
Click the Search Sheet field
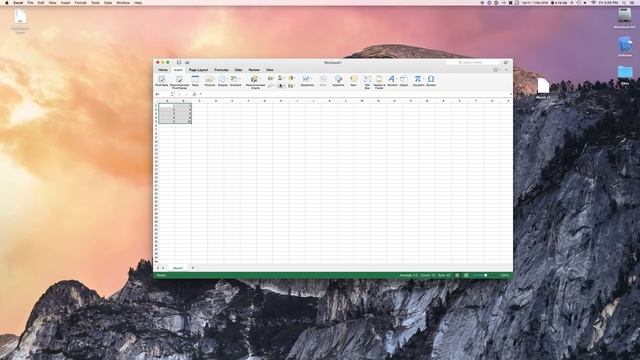coord(473,62)
